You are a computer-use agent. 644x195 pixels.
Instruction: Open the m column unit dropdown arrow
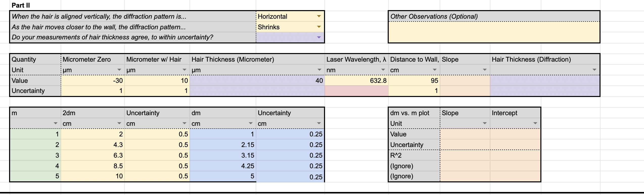tap(56, 124)
